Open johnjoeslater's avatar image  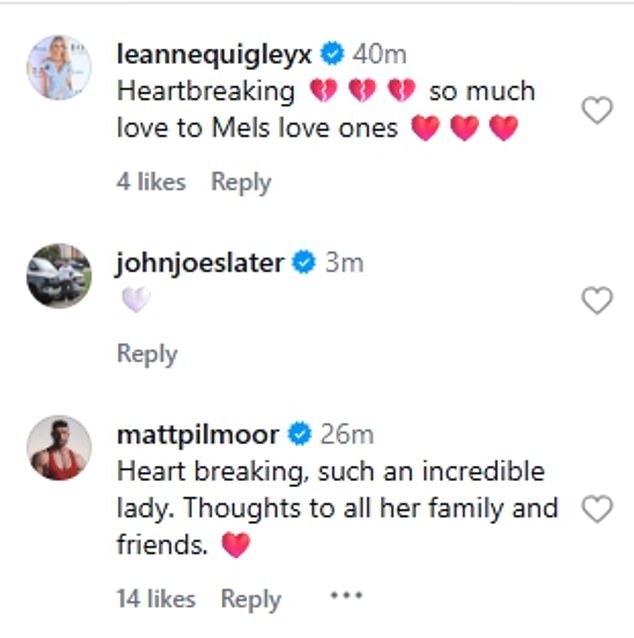point(58,274)
